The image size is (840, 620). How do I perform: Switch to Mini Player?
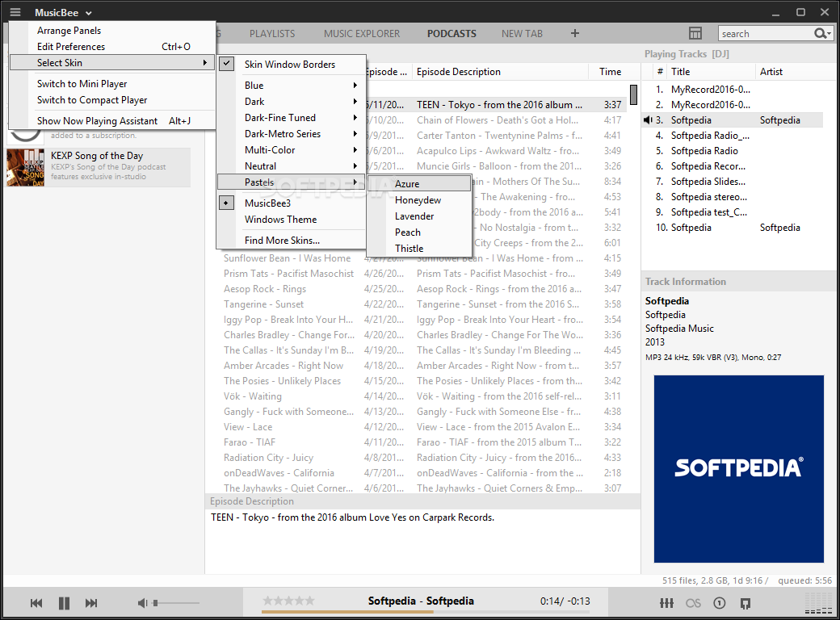coord(112,83)
